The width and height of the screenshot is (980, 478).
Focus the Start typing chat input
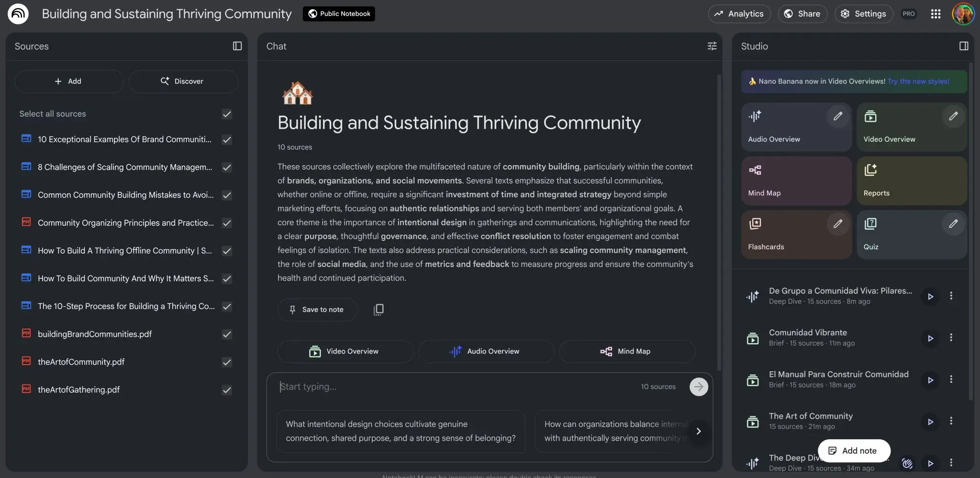coord(455,387)
